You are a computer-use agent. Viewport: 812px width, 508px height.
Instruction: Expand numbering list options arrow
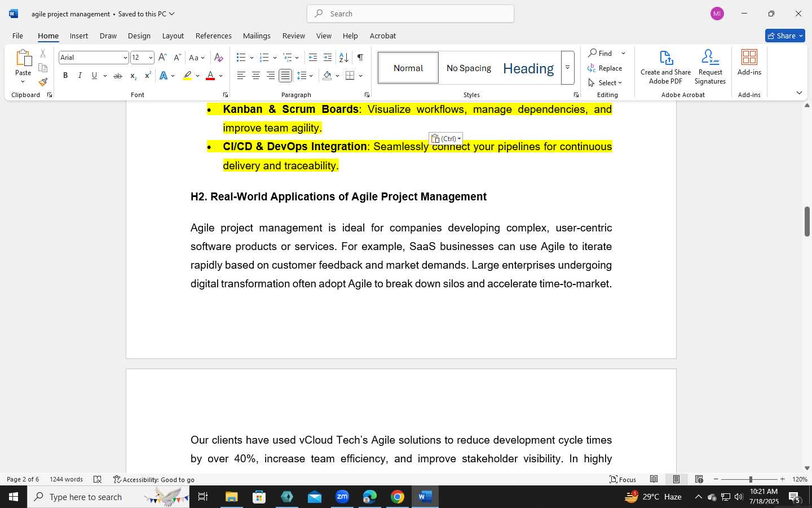click(x=275, y=58)
